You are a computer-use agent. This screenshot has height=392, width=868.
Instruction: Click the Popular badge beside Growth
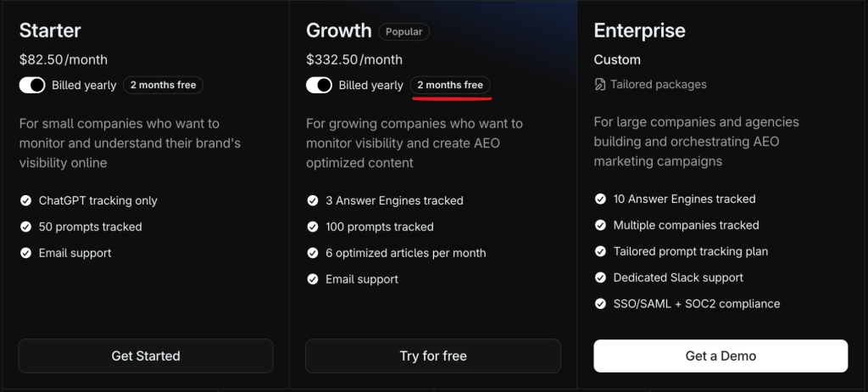(404, 31)
